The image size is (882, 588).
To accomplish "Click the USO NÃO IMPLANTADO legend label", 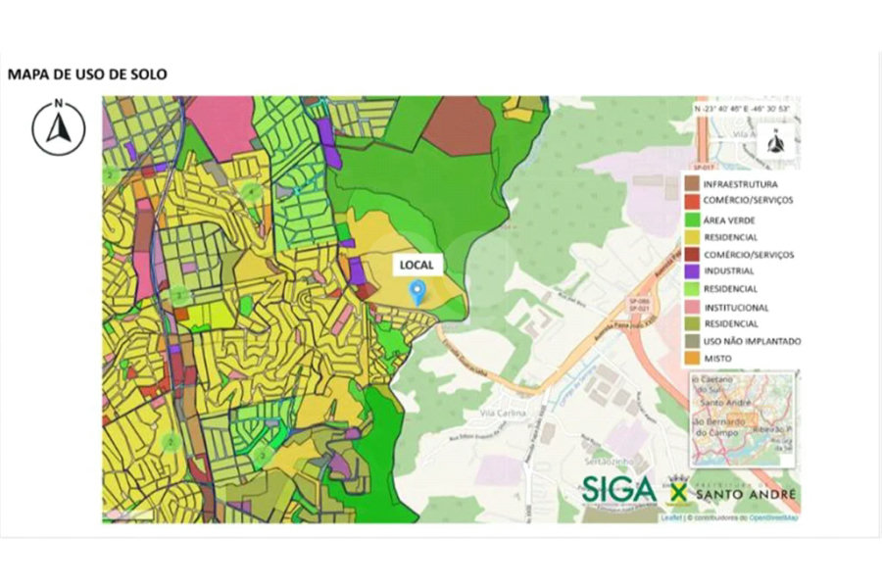I will [752, 341].
